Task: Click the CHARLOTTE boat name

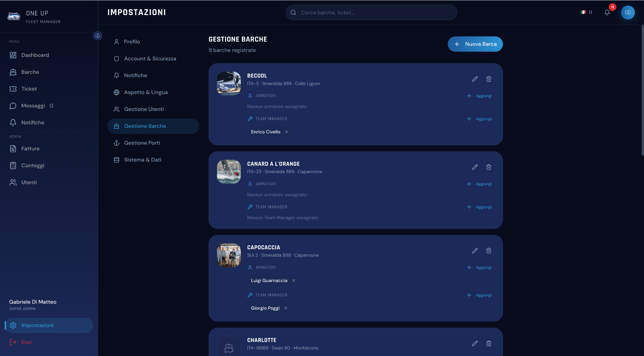Action: point(262,340)
